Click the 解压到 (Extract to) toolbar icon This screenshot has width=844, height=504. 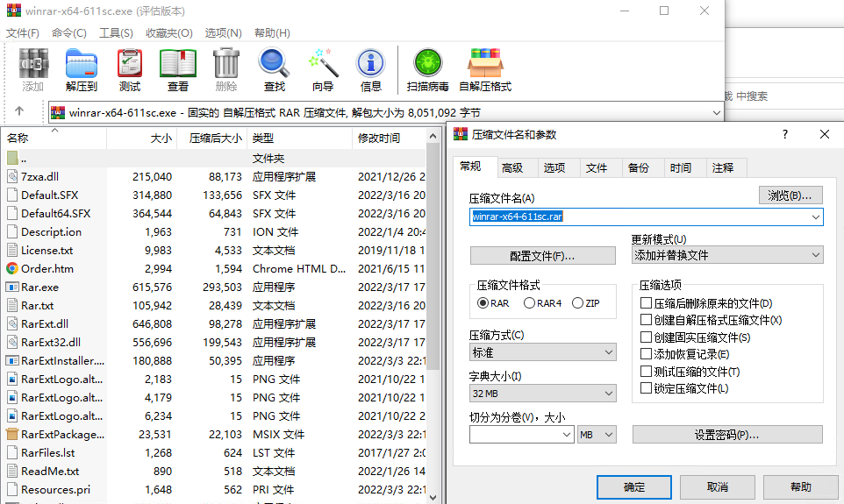[82, 63]
